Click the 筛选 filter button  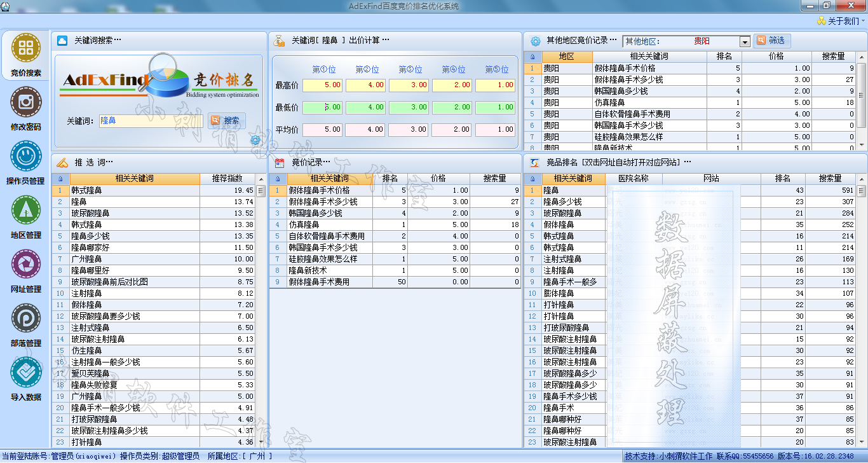click(772, 40)
